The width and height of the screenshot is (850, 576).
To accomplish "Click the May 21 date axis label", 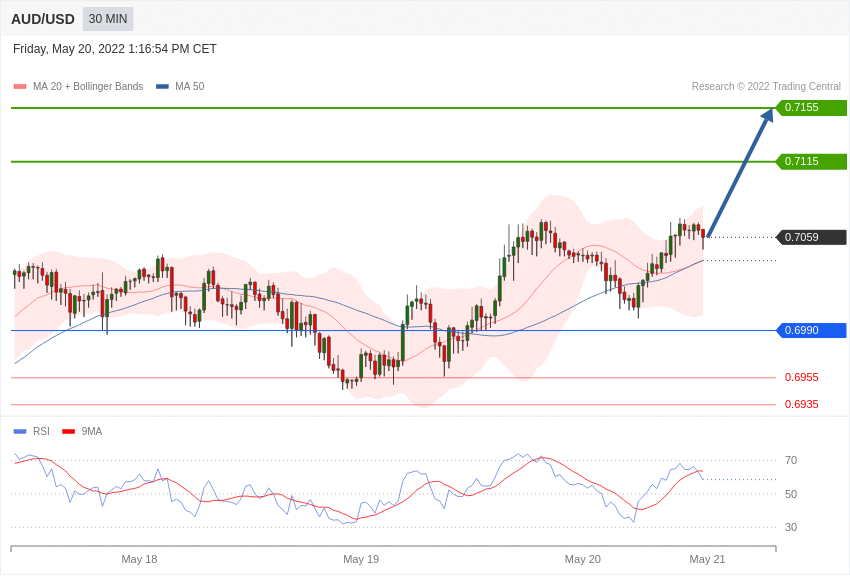I will click(x=707, y=559).
